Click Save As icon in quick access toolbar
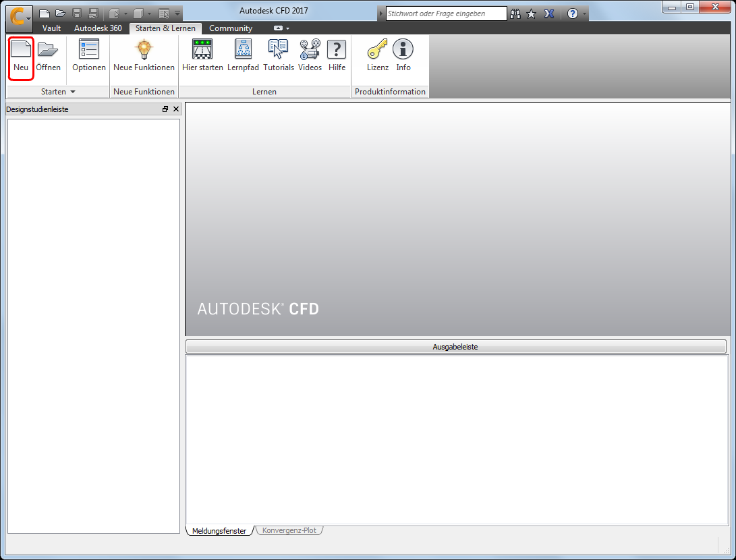Screen dimensions: 736x560 coord(93,13)
